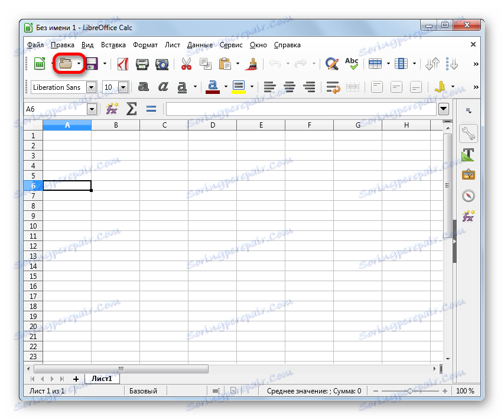Click the horizontal scrollbar thumb

pos(121,369)
